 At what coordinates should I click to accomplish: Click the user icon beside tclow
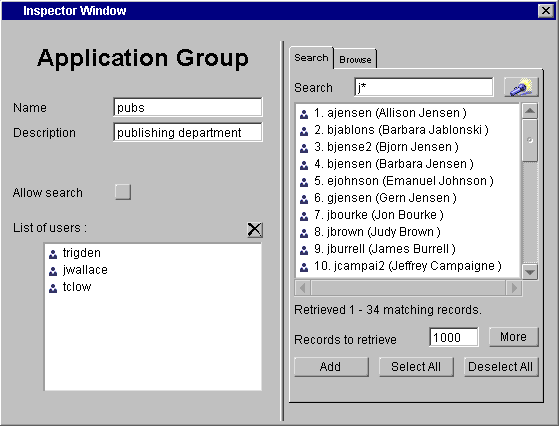click(53, 288)
